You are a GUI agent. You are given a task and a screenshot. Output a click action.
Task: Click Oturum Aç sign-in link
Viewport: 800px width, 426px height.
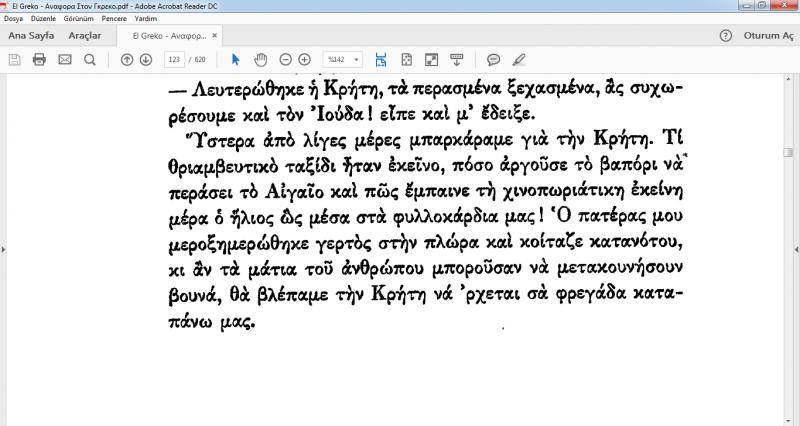tap(768, 35)
